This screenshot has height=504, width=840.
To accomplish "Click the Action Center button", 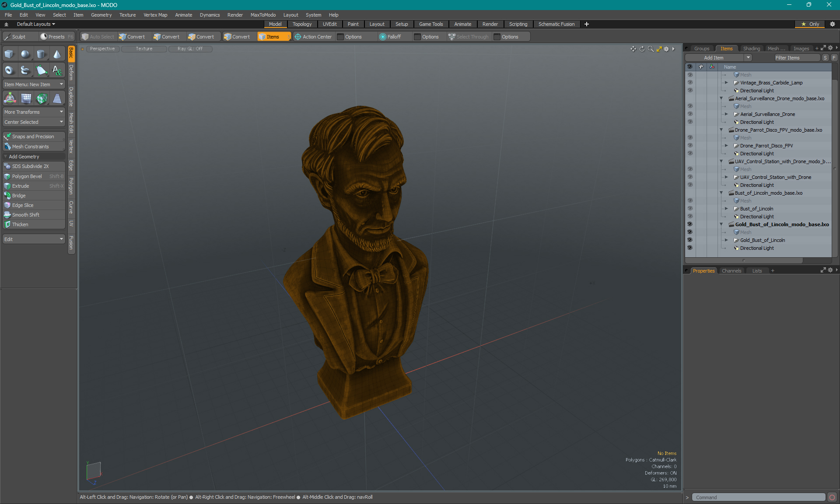I will click(x=313, y=37).
